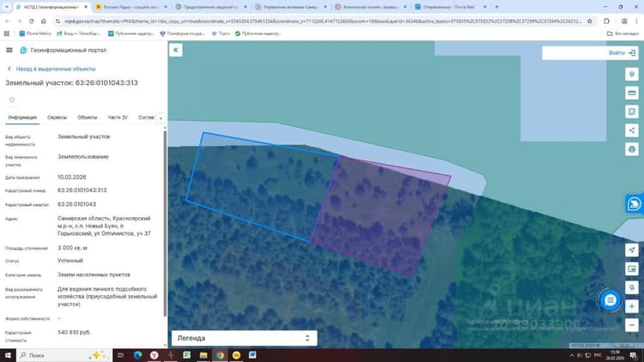
Task: Select the purple highlighted parcel on map
Action: [380, 214]
